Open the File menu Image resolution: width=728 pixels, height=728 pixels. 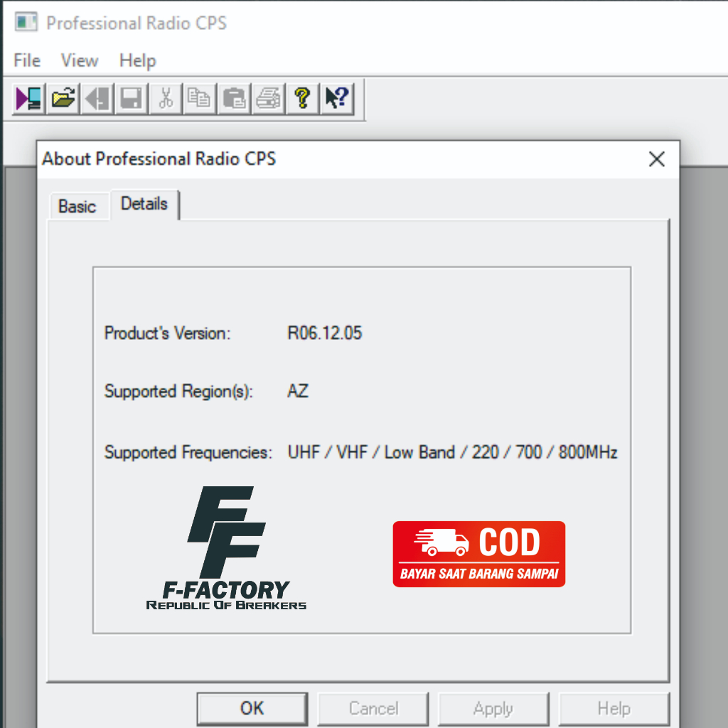click(27, 60)
